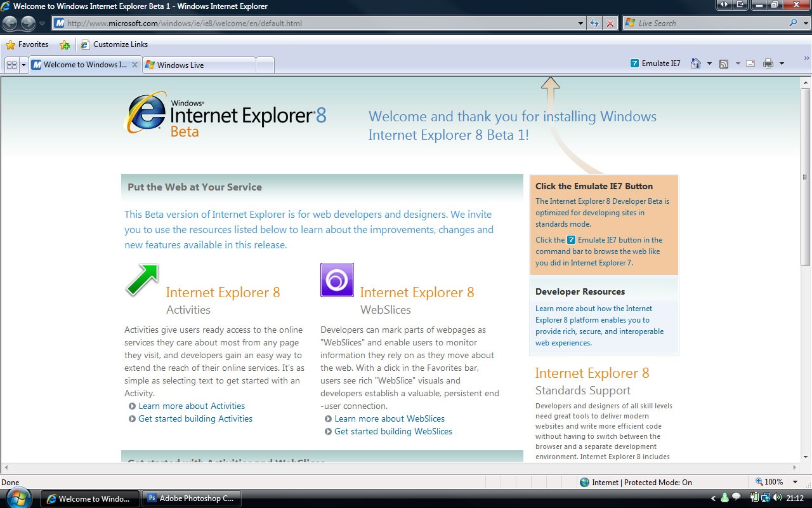The height and width of the screenshot is (508, 812).
Task: Click the vertical scrollbar thumb
Action: pyautogui.click(x=806, y=177)
